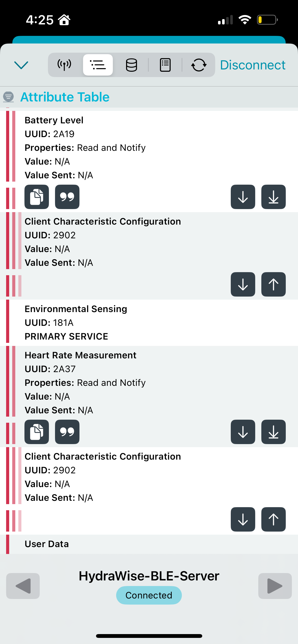
Task: Collapse panel with the down chevron
Action: pyautogui.click(x=21, y=65)
